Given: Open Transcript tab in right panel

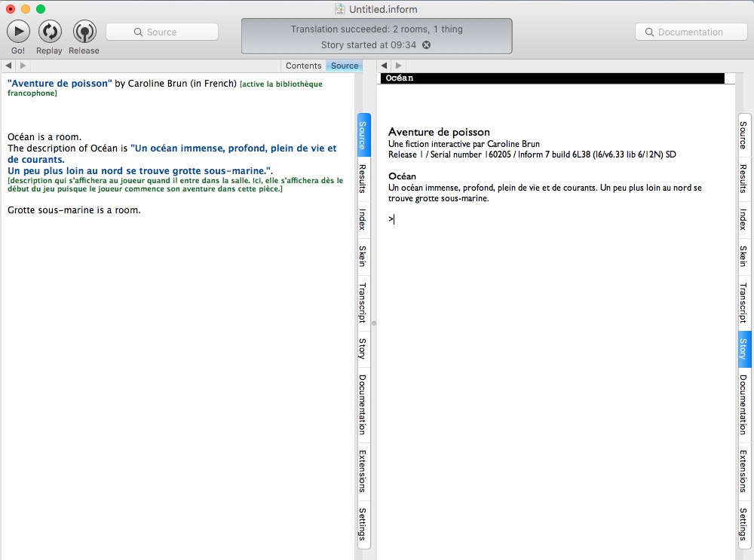Looking at the screenshot, I should [743, 303].
